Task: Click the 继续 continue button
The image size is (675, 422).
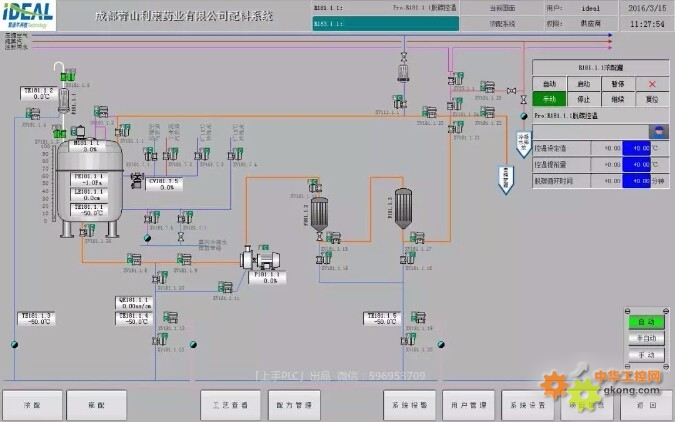Action: (x=618, y=99)
